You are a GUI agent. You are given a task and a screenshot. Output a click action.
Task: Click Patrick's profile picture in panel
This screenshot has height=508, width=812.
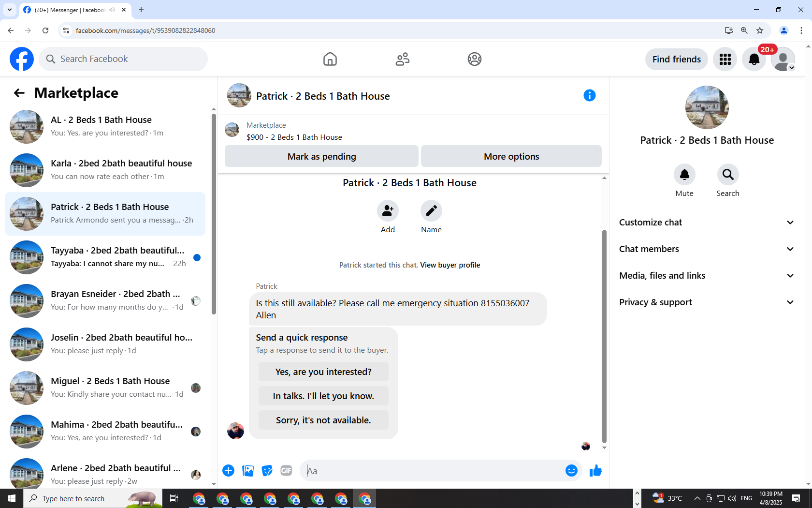(707, 107)
